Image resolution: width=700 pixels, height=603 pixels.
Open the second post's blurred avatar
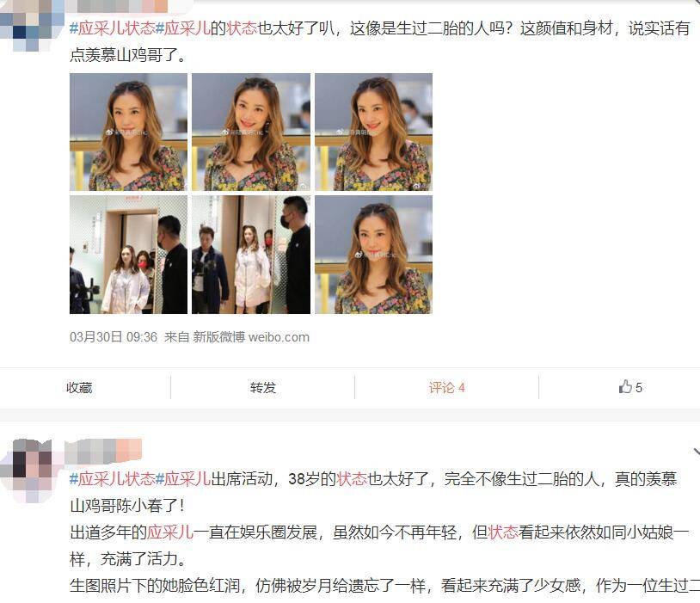26,471
